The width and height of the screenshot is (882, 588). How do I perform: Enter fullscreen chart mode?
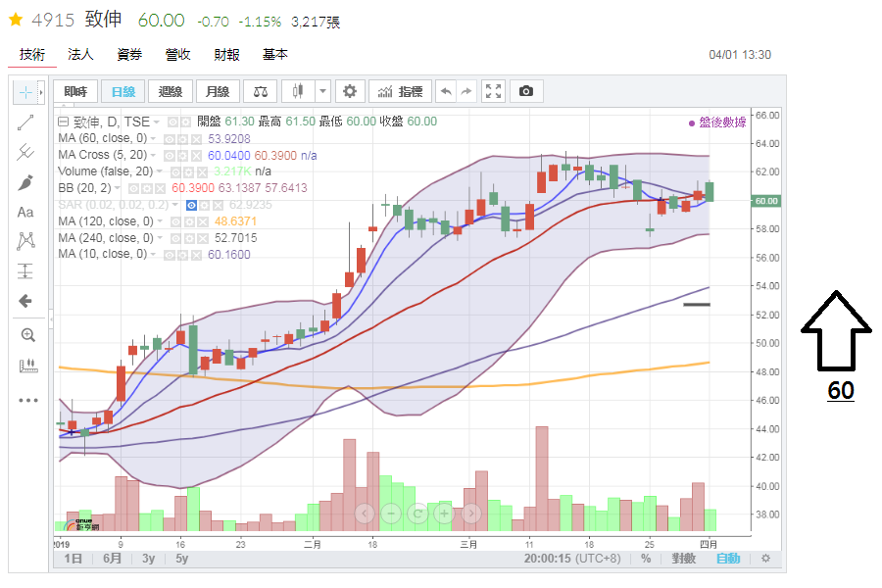pyautogui.click(x=493, y=92)
